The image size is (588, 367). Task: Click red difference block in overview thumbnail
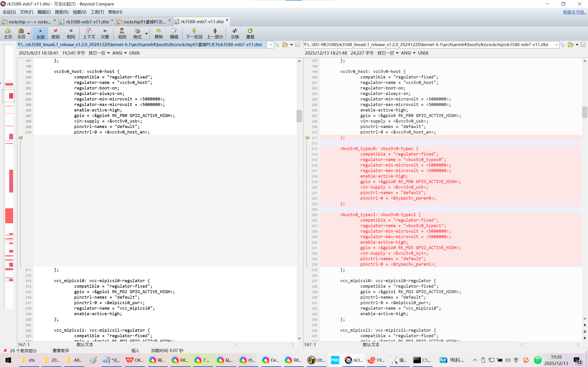9,216
